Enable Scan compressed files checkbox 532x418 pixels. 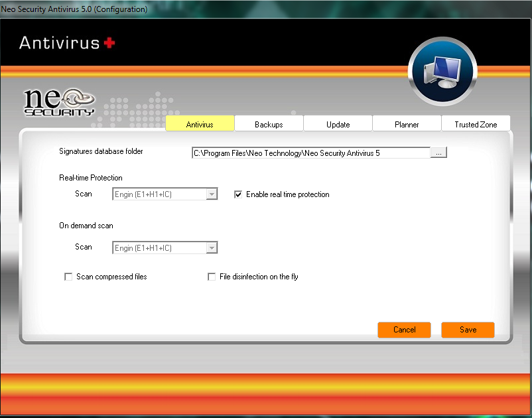coord(68,277)
